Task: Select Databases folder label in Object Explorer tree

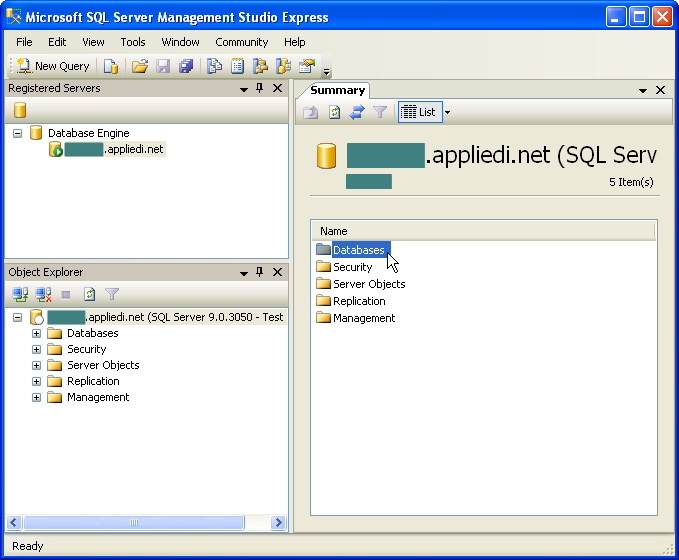Action: 93,333
